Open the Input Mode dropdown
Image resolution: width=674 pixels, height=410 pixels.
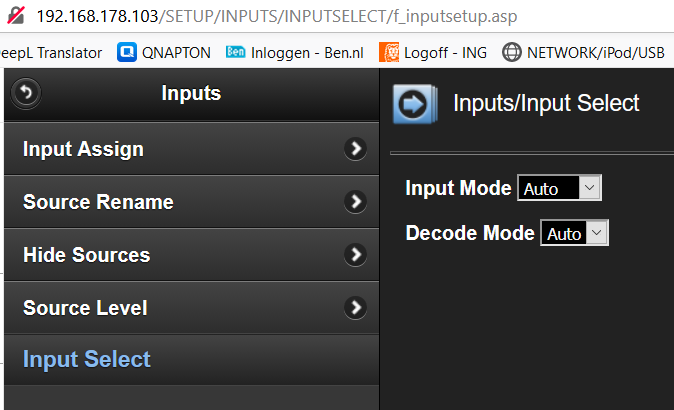point(559,187)
